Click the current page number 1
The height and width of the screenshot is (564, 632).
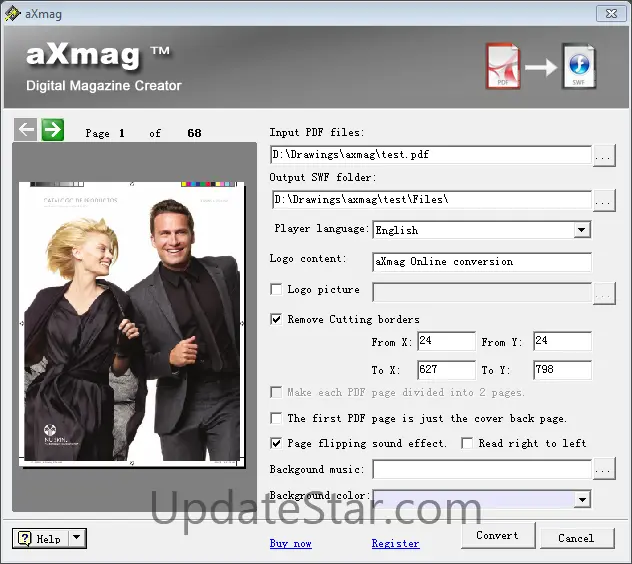(x=122, y=133)
